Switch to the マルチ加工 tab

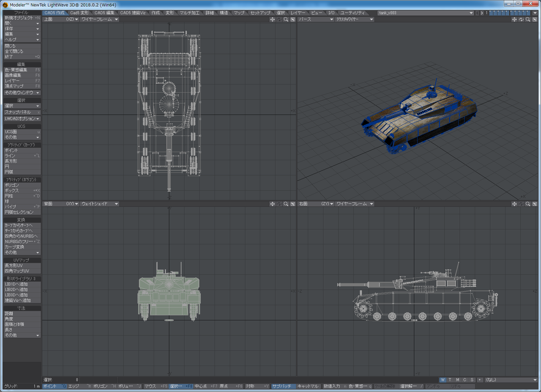click(x=189, y=13)
